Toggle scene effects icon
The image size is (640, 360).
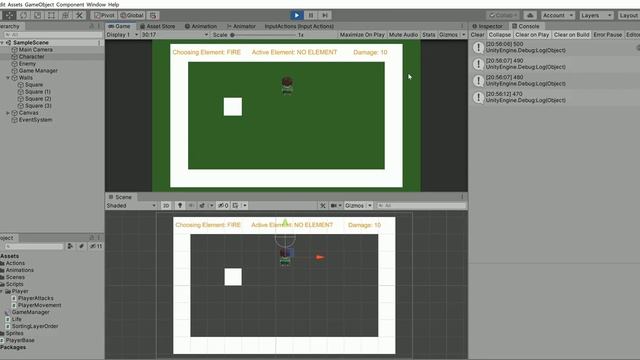[x=202, y=205]
